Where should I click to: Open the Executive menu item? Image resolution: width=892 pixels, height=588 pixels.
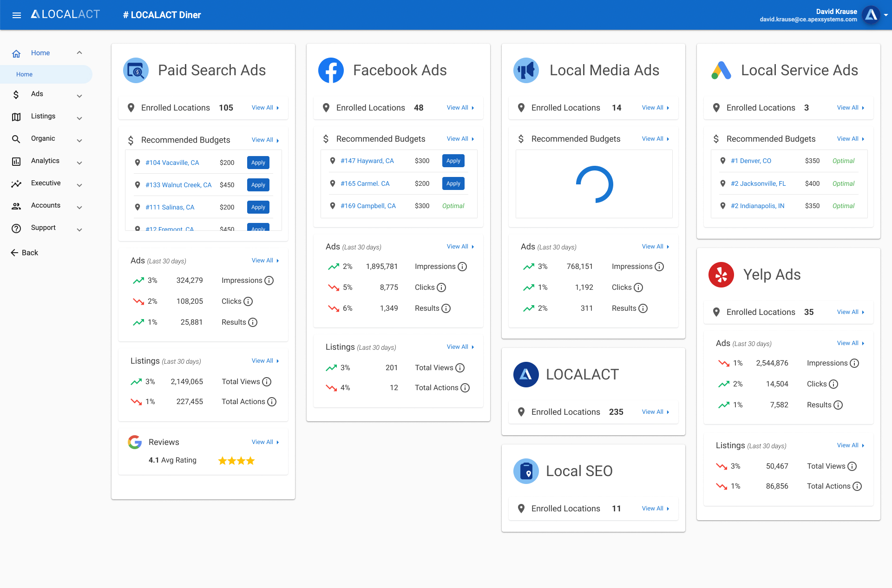pyautogui.click(x=46, y=184)
